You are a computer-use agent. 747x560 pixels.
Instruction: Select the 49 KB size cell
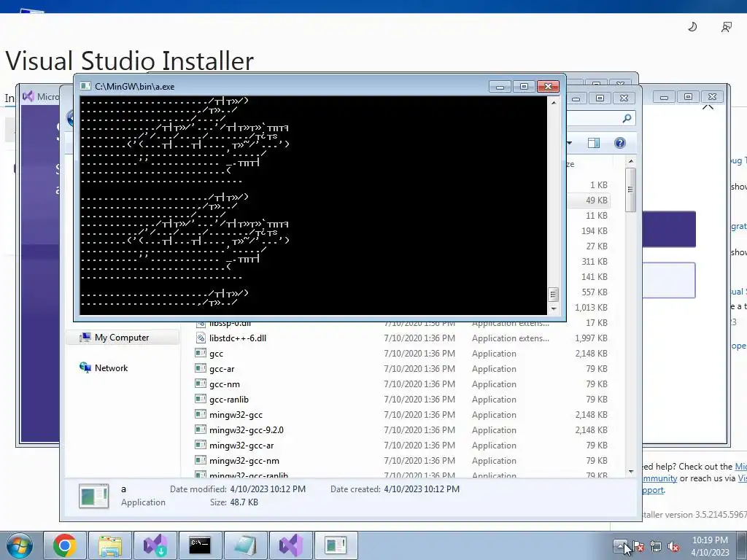597,200
